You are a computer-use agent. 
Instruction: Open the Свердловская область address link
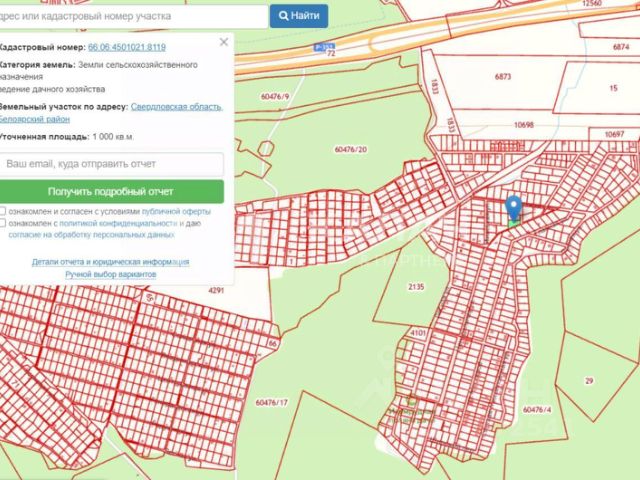tap(176, 107)
